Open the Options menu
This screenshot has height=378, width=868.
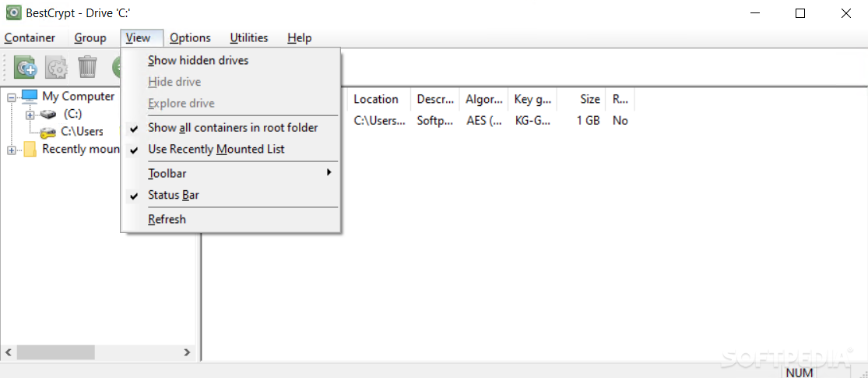pyautogui.click(x=190, y=37)
